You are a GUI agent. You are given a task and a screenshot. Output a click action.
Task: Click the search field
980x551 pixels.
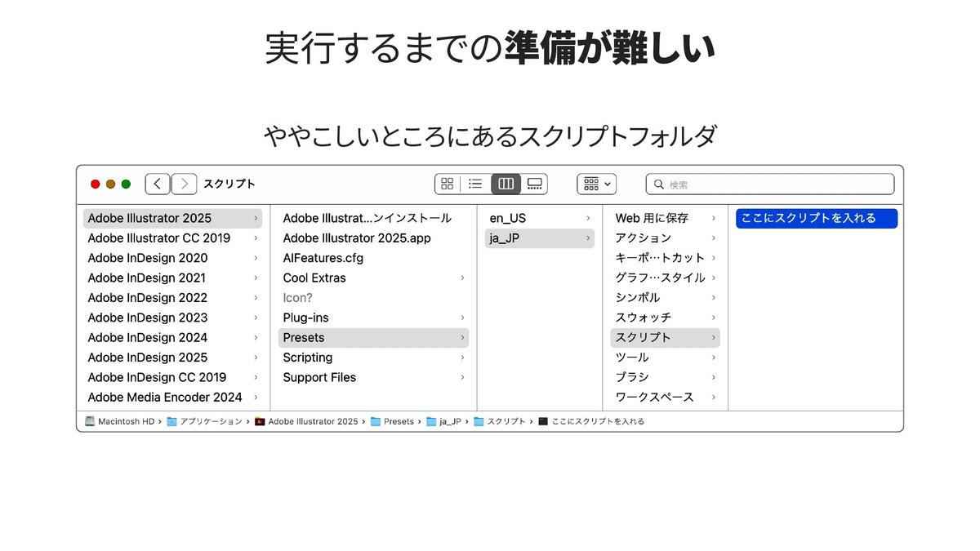coord(769,184)
